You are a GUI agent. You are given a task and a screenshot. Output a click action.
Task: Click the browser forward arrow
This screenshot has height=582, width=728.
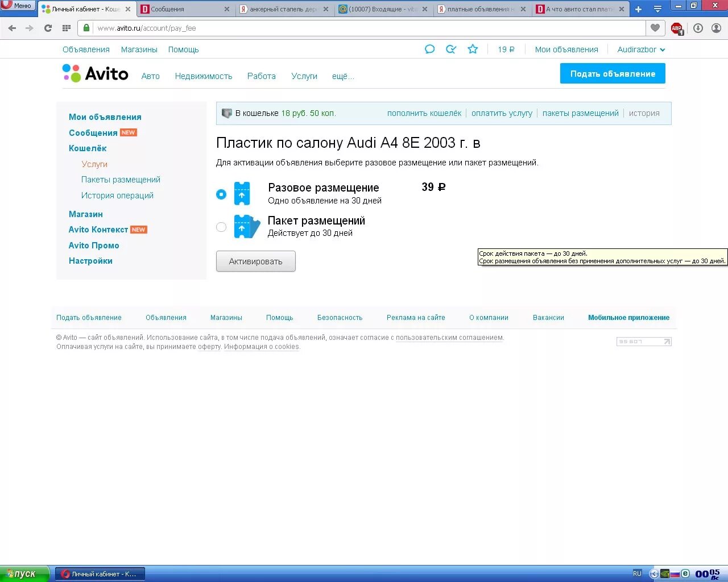(x=30, y=28)
